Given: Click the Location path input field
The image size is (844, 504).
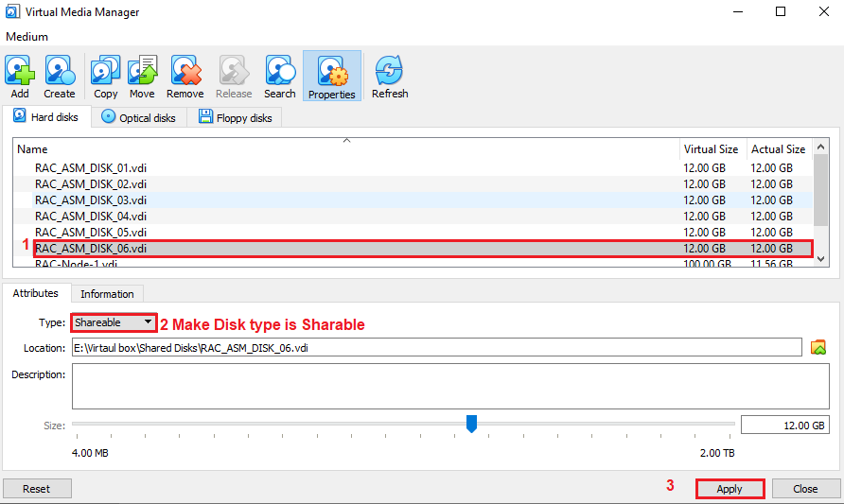Looking at the screenshot, I should click(x=437, y=347).
